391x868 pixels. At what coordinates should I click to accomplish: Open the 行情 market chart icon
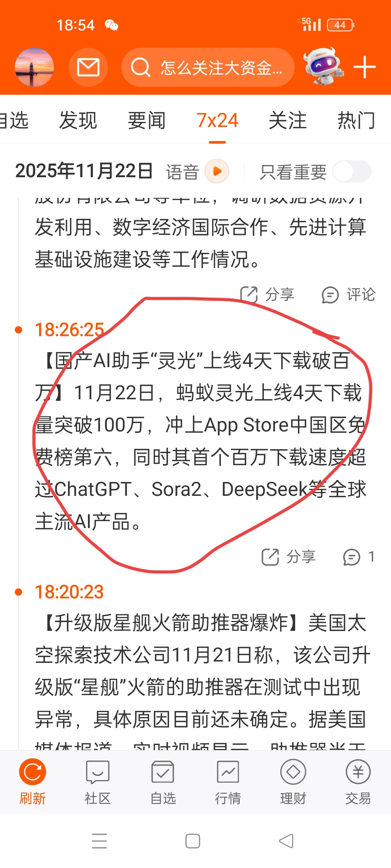[228, 782]
